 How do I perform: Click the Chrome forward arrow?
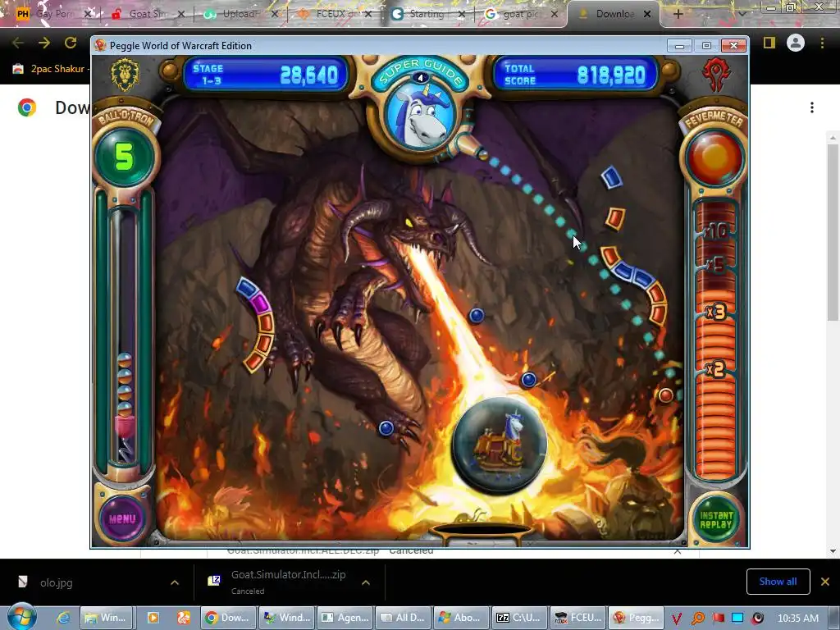(44, 43)
